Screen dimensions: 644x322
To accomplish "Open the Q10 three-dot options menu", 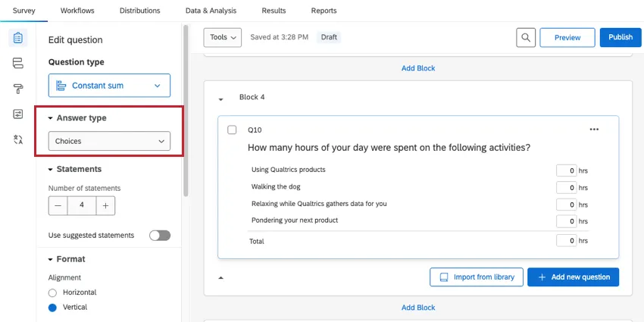I will click(594, 130).
